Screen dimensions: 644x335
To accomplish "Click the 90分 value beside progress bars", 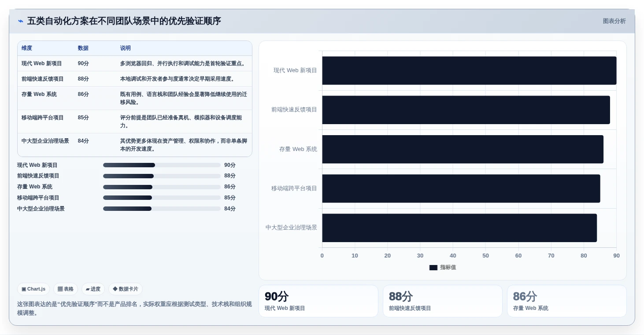I will [x=230, y=165].
